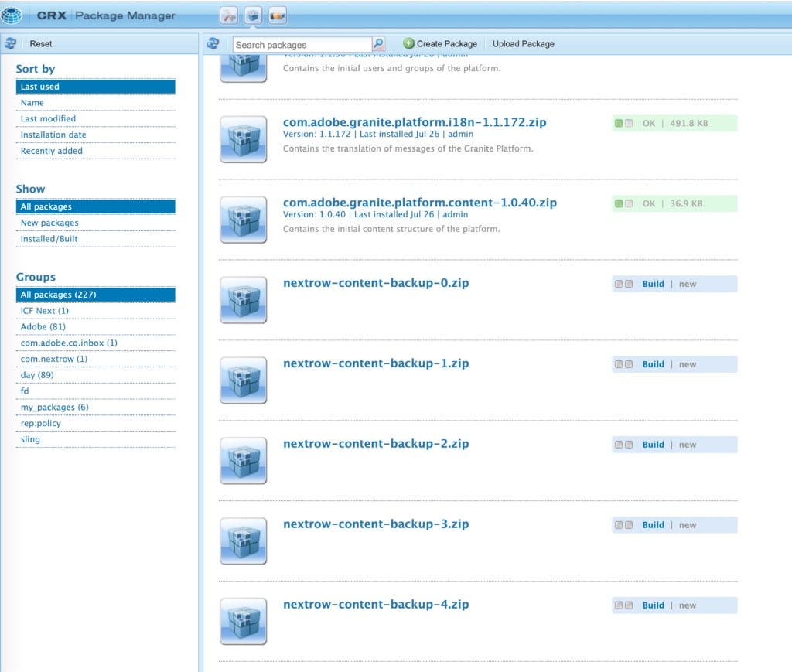Click status squares for nextrow-content-backup-0
The image size is (792, 672).
click(x=623, y=284)
